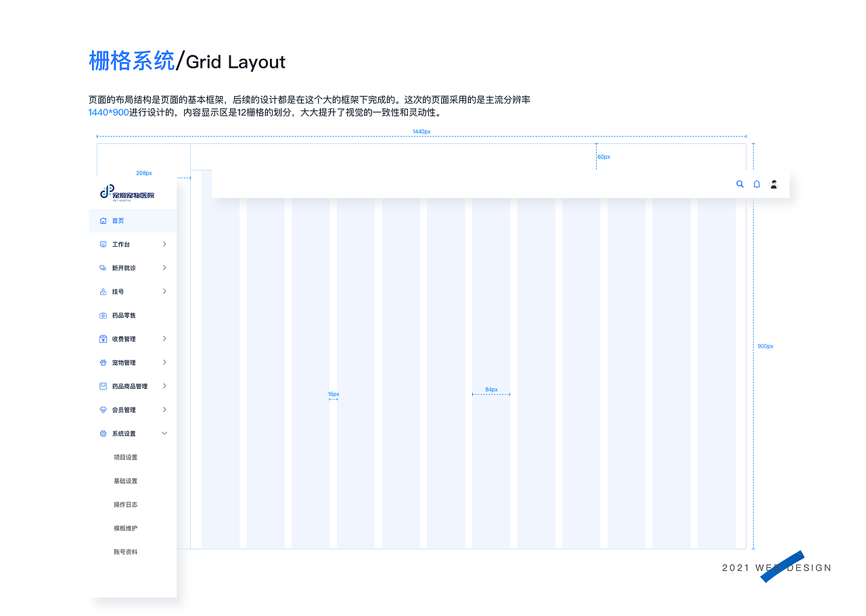Click the user avatar in the header
This screenshot has height=616, width=866.
pos(773,183)
